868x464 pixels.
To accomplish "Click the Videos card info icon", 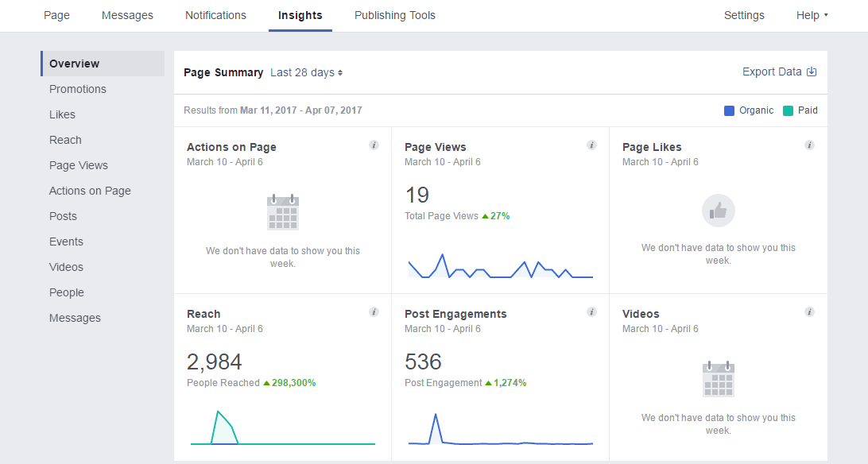I will 809,312.
